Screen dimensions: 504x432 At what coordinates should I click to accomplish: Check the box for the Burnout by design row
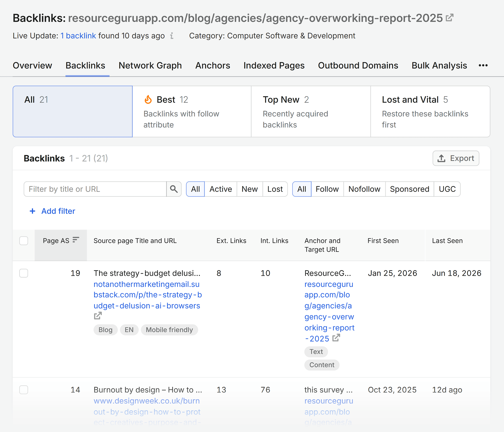pyautogui.click(x=24, y=390)
